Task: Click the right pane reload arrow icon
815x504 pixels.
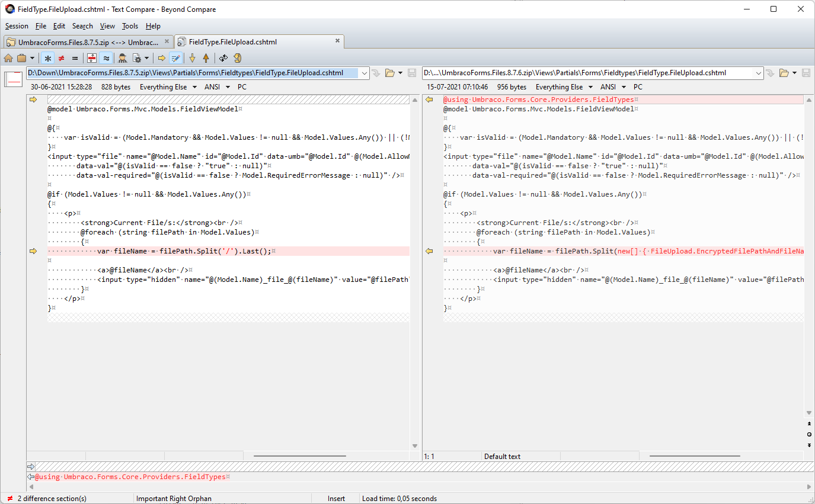Action: point(770,73)
